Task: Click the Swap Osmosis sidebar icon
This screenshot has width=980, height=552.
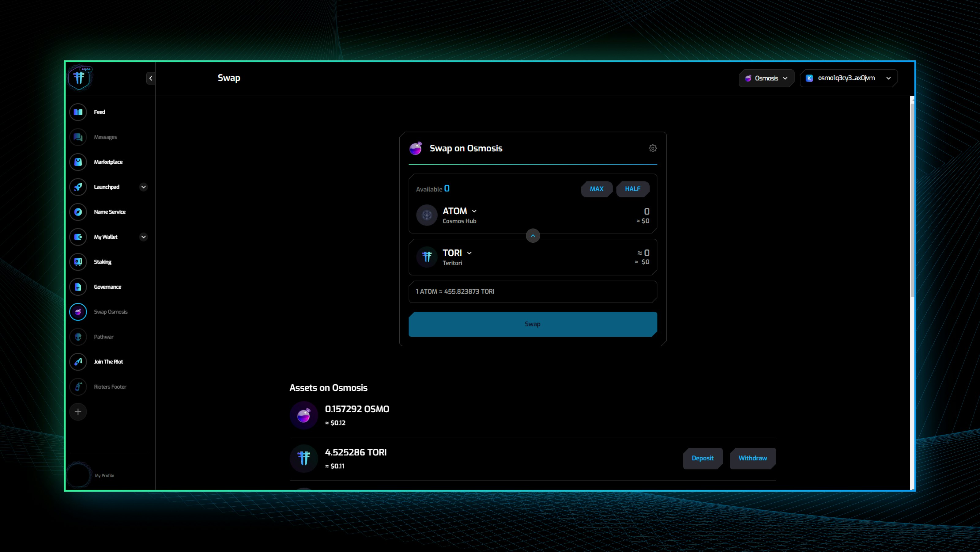Action: pyautogui.click(x=78, y=312)
